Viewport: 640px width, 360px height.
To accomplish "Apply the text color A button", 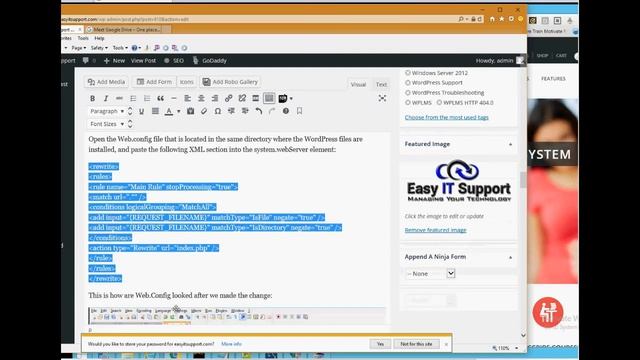I will [x=169, y=111].
